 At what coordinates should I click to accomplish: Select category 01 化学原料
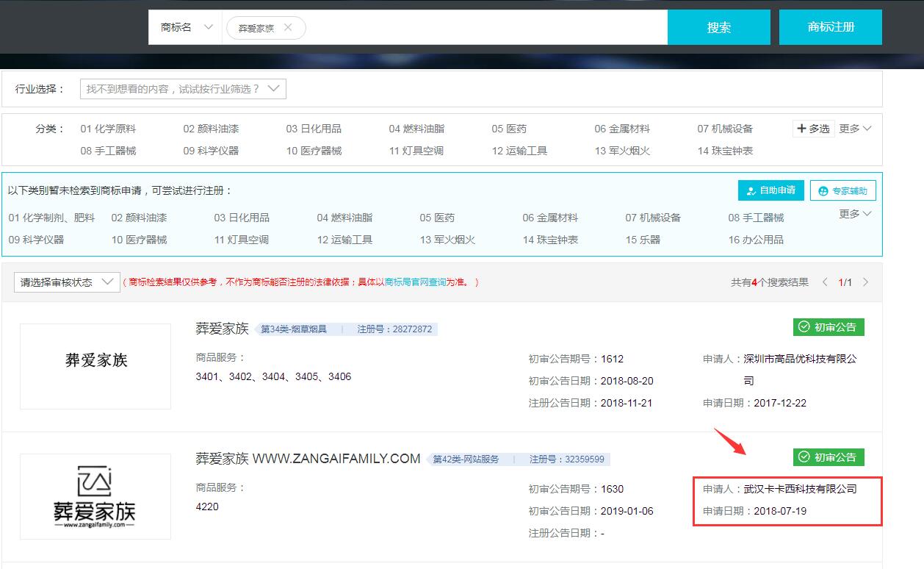tap(108, 129)
